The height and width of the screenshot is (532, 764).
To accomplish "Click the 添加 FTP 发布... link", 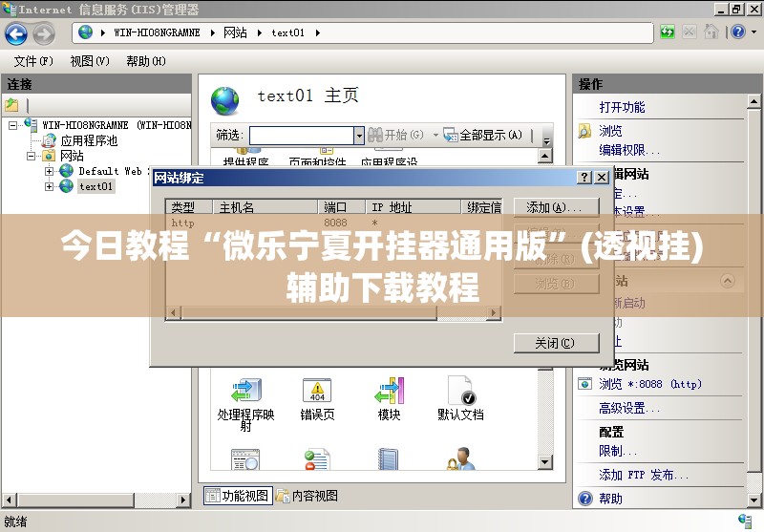I will [643, 475].
